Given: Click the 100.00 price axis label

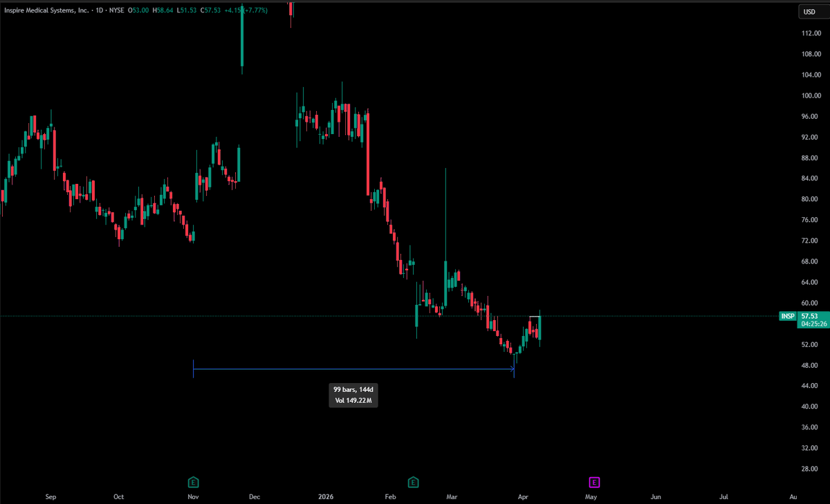Looking at the screenshot, I should (x=810, y=95).
